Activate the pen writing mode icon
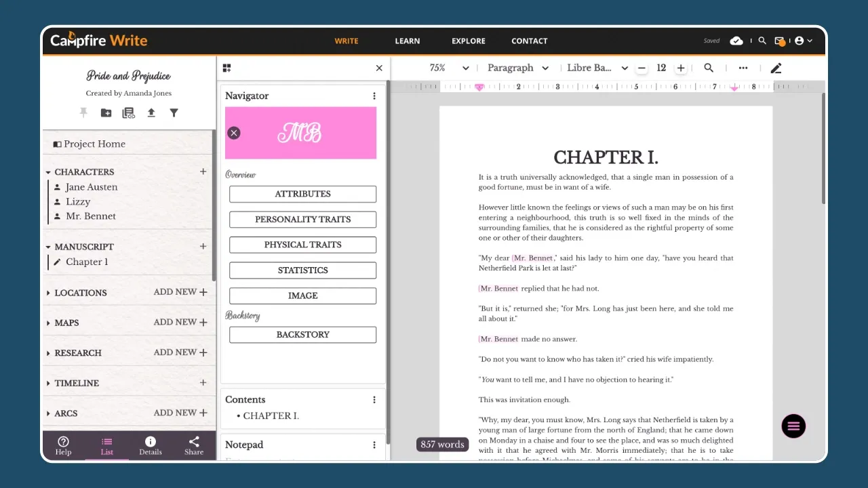 click(776, 68)
